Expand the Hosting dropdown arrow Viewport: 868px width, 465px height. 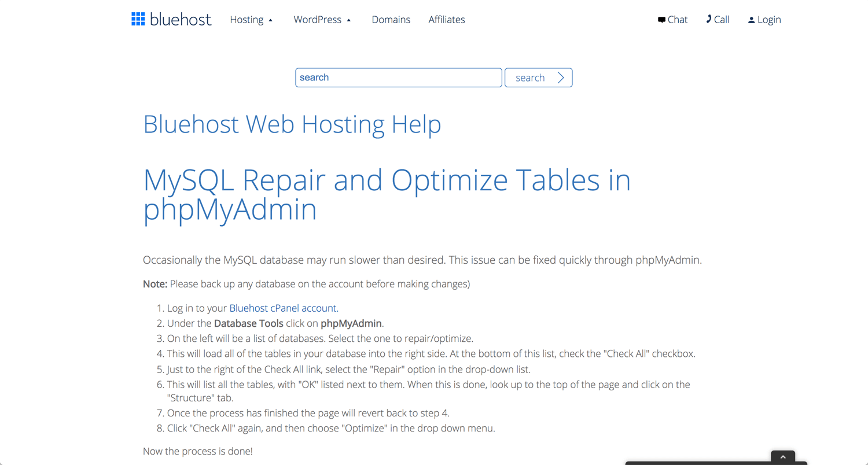pos(270,20)
